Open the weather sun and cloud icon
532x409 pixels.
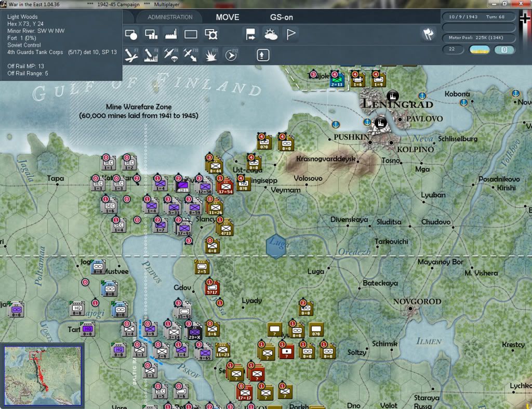coord(271,35)
